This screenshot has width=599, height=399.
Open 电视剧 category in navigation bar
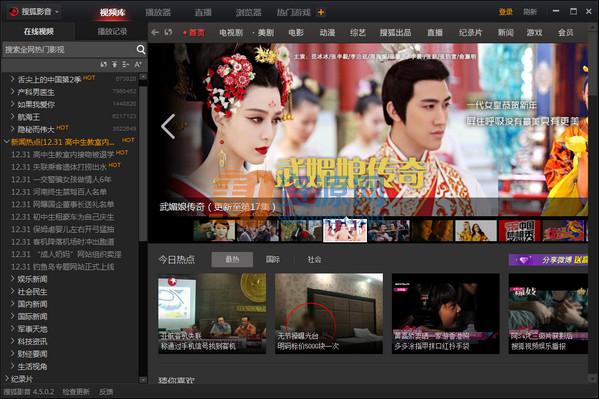pyautogui.click(x=231, y=33)
